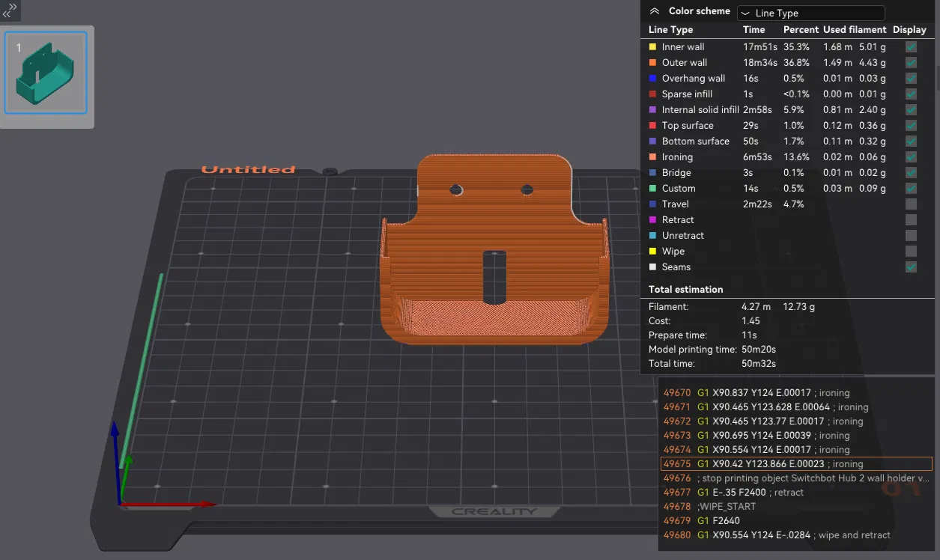Image resolution: width=940 pixels, height=560 pixels.
Task: Select G-code line 49670
Action: [797, 392]
